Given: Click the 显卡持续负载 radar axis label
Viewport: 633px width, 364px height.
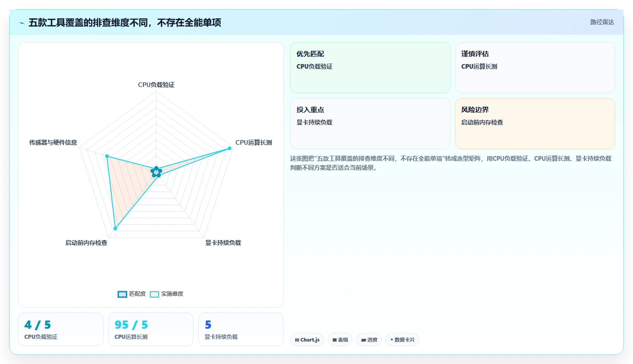Looking at the screenshot, I should [x=223, y=243].
